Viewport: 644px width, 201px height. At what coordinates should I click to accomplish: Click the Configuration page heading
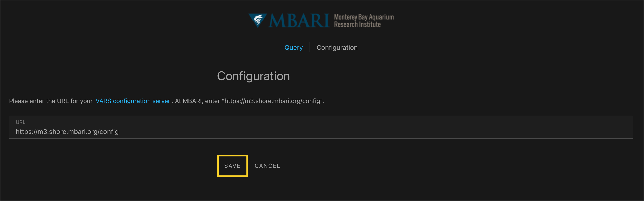pyautogui.click(x=253, y=76)
